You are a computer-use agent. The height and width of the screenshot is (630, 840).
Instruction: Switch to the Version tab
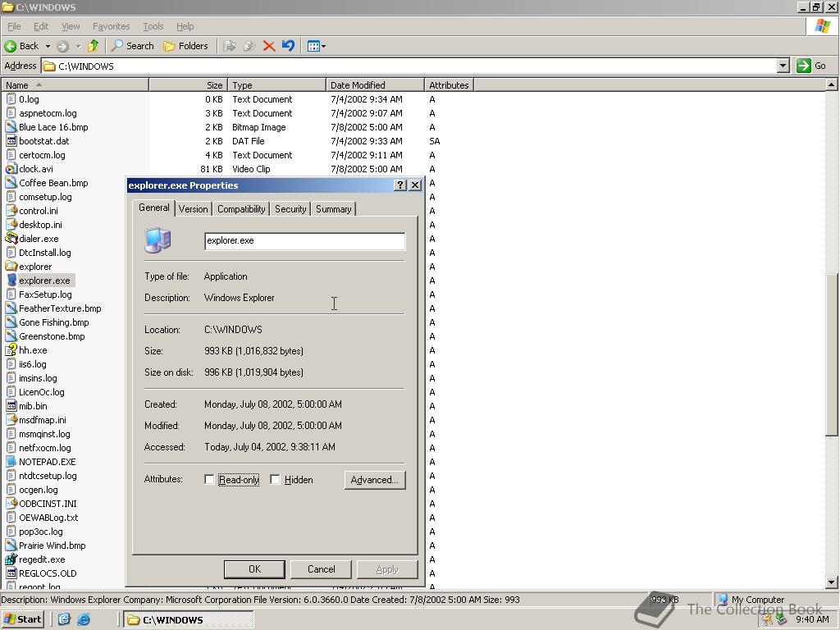193,209
